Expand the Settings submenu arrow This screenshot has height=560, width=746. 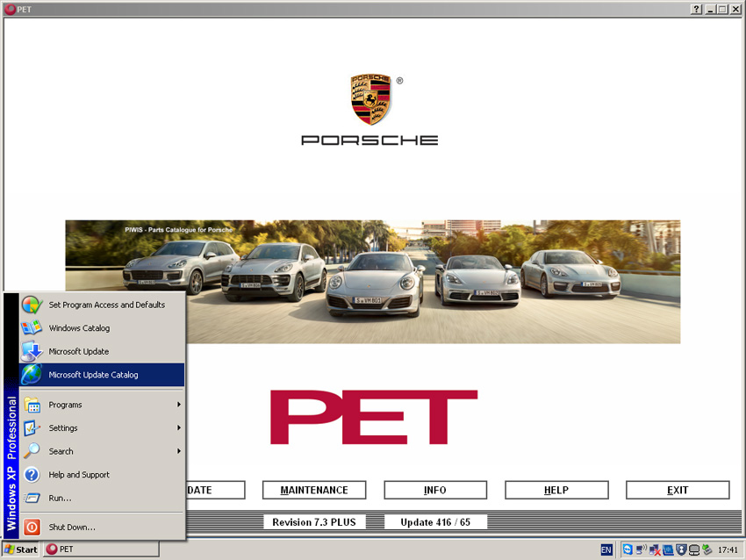tap(179, 427)
